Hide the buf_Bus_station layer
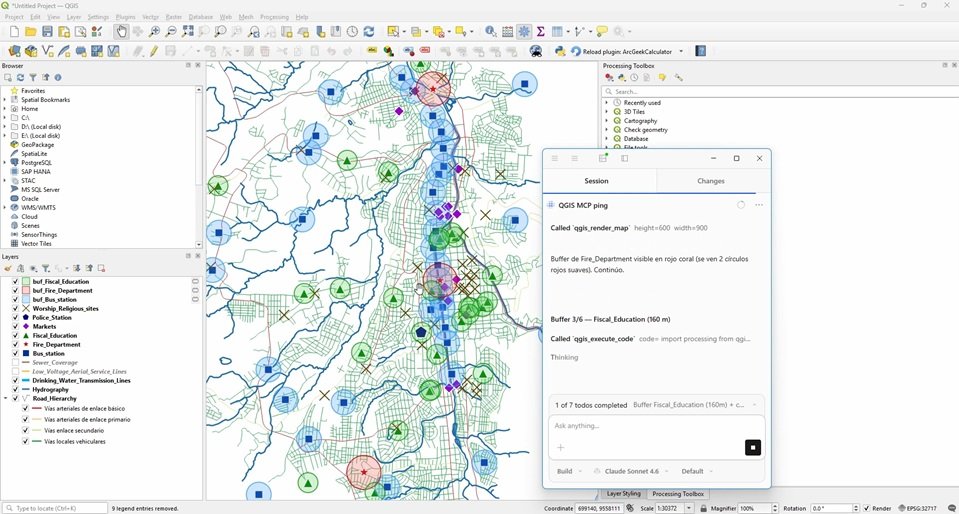Screen dimensions: 959x514 [16, 300]
